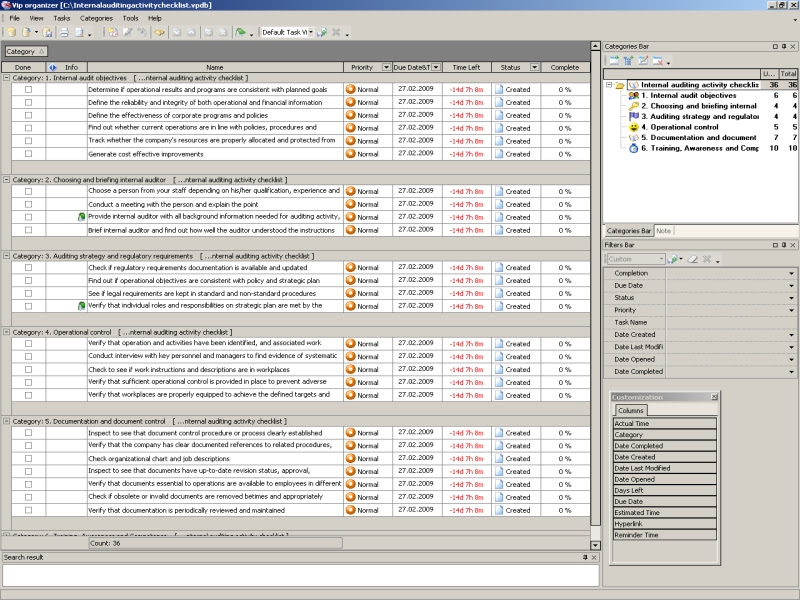Expand the Completion filter dropdown
This screenshot has width=800, height=600.
coord(791,273)
